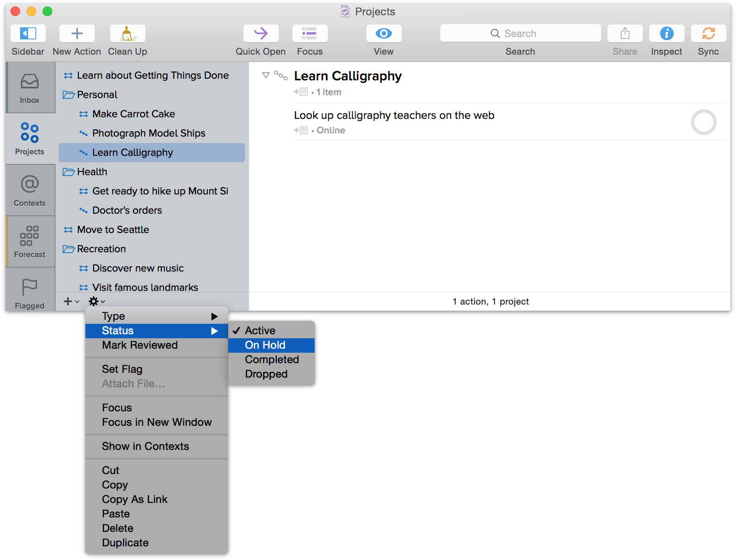Click the sequential project type icon in header
Viewport: 736px width, 560px height.
coord(281,75)
